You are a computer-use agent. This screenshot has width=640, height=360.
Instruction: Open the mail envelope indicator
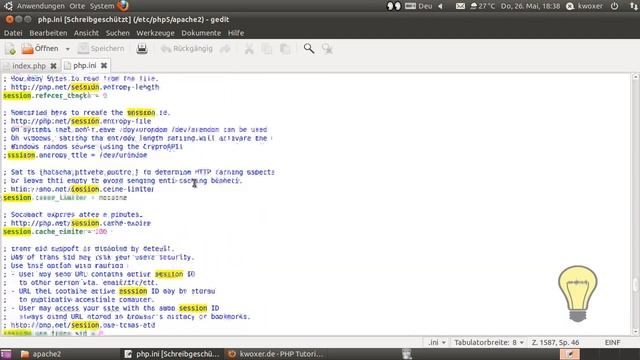(460, 6)
